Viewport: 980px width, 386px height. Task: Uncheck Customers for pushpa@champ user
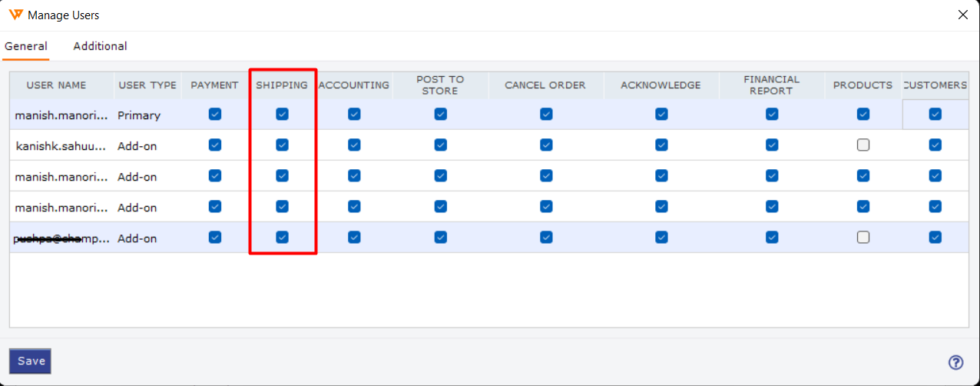[x=935, y=237]
